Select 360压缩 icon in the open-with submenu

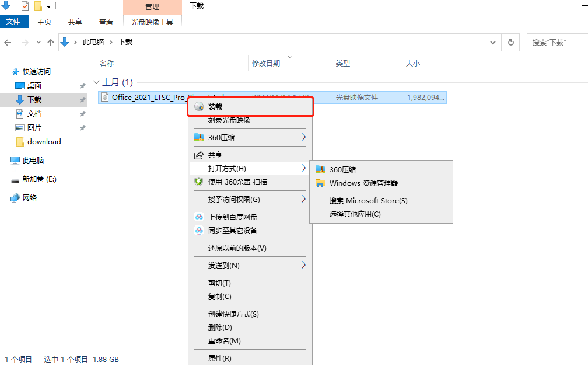pos(321,169)
